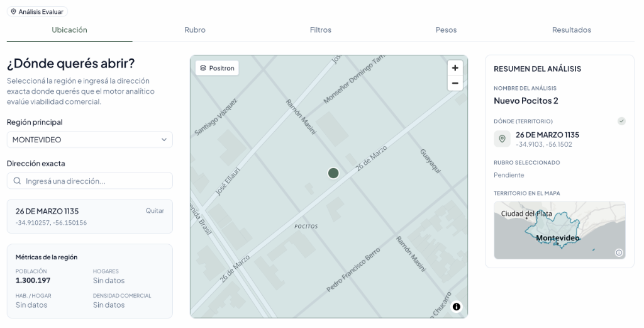
Task: Zoom in the map with plus button
Action: (x=455, y=68)
